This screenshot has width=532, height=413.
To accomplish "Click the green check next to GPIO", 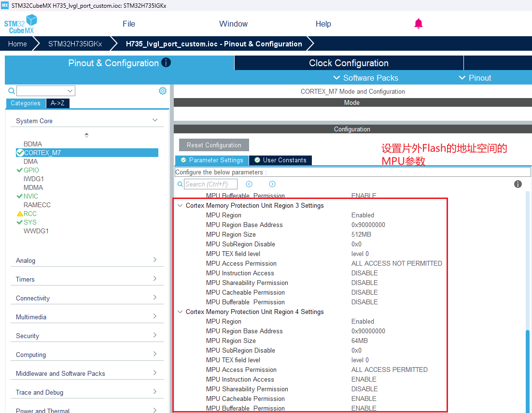I will pyautogui.click(x=19, y=170).
